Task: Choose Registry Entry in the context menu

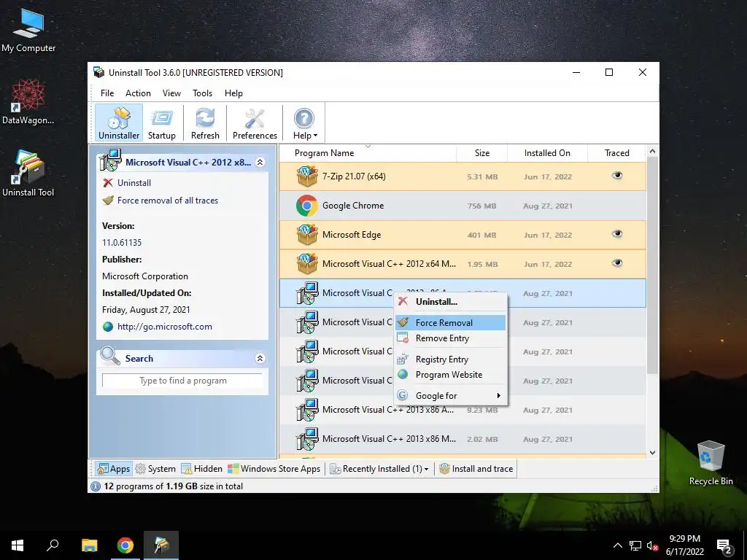Action: tap(451, 359)
